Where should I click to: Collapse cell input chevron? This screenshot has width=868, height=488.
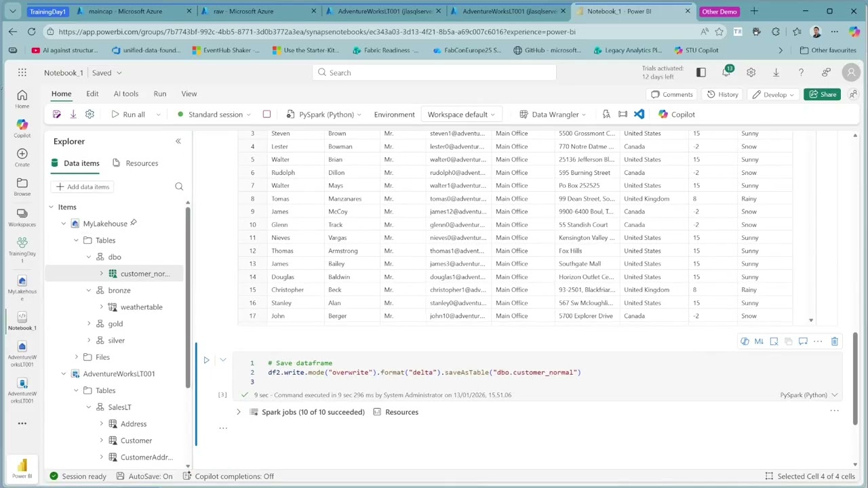coord(222,361)
